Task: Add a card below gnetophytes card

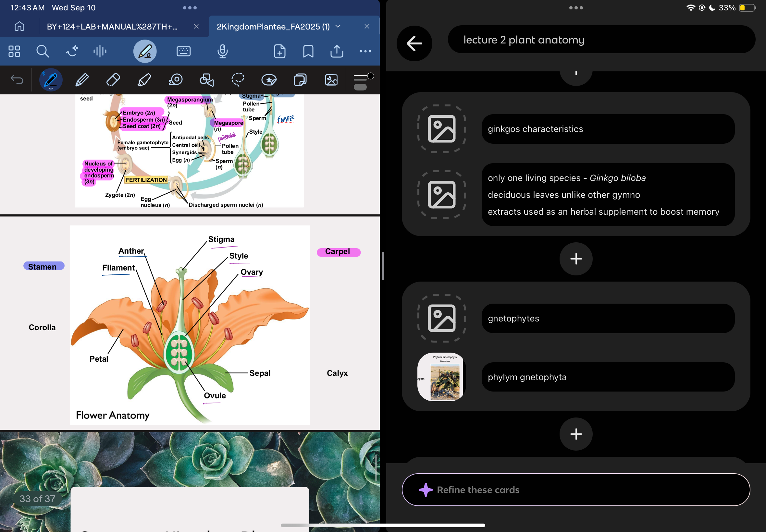Action: tap(575, 434)
